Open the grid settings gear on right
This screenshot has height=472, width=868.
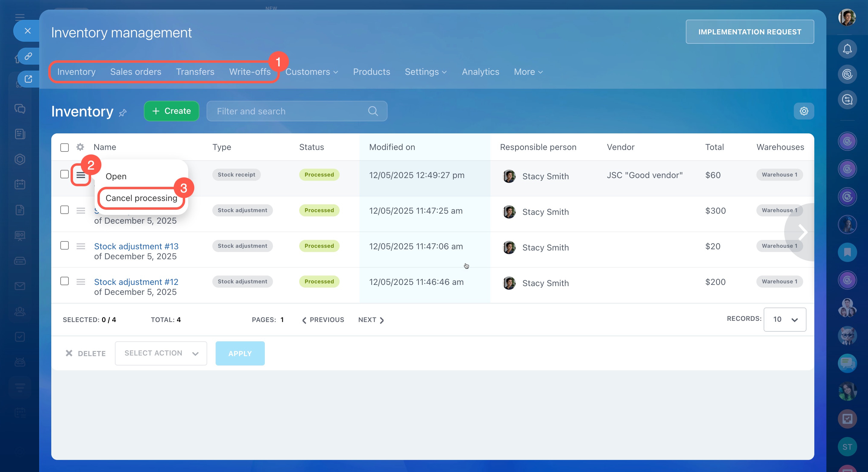[x=804, y=111]
